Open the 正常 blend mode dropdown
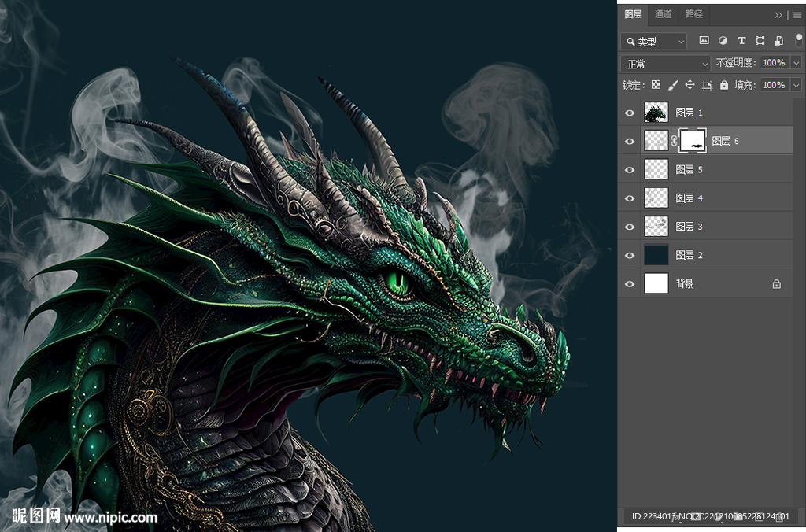 pyautogui.click(x=666, y=64)
